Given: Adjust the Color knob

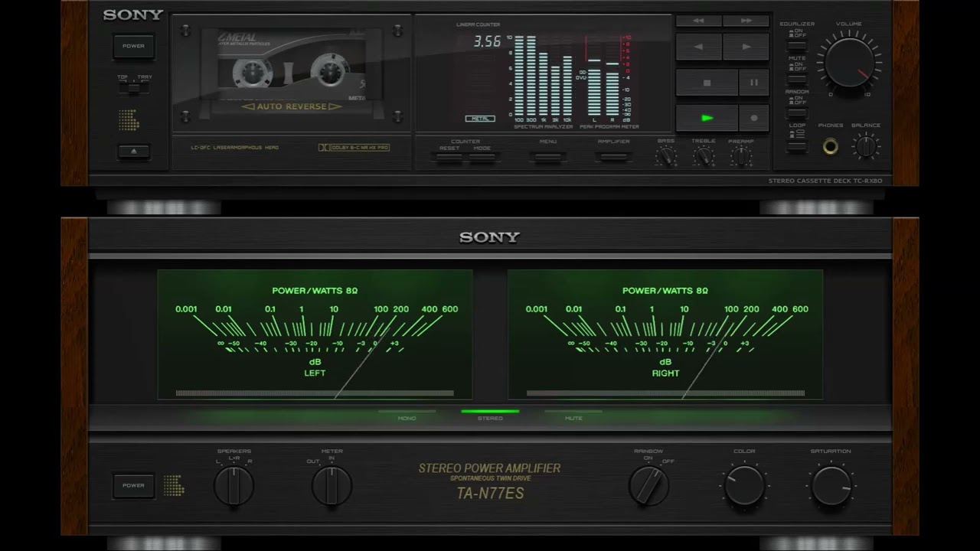Looking at the screenshot, I should tap(744, 485).
